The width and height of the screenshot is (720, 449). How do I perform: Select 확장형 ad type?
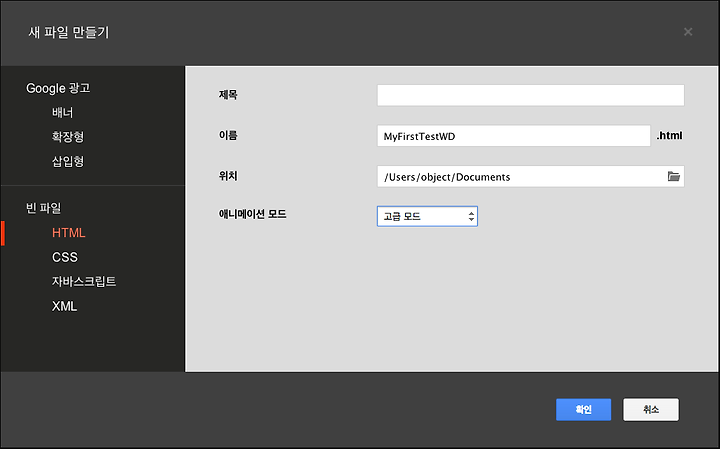pyautogui.click(x=68, y=137)
